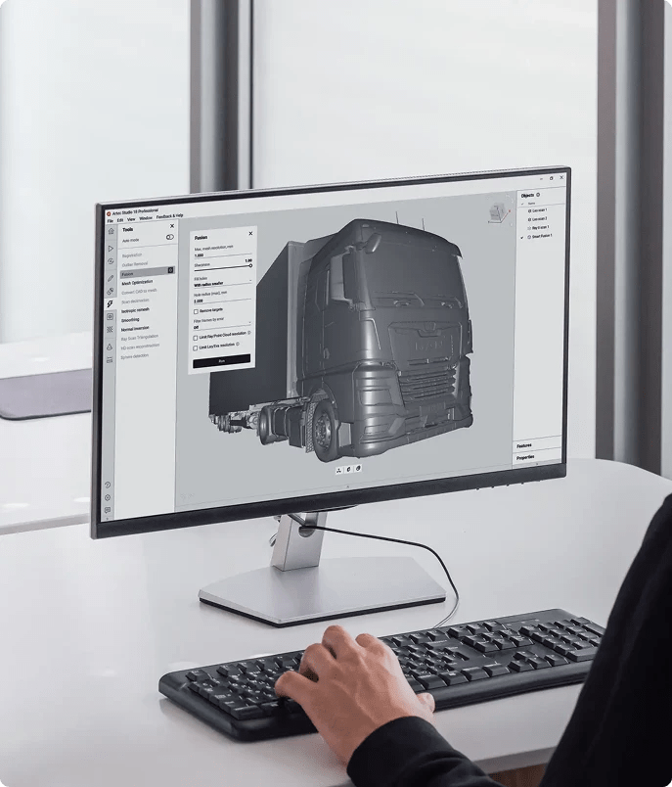Open the Edit menu
The image size is (672, 787).
pos(120,220)
